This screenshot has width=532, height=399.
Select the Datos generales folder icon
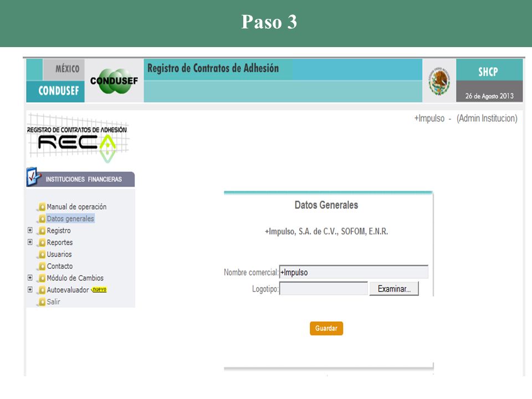42,218
